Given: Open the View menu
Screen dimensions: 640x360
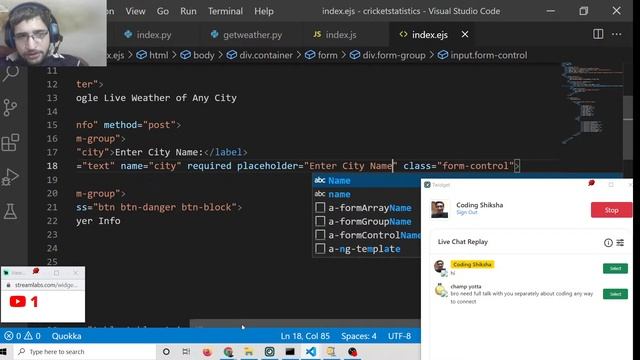Looking at the screenshot, I should pos(135,11).
